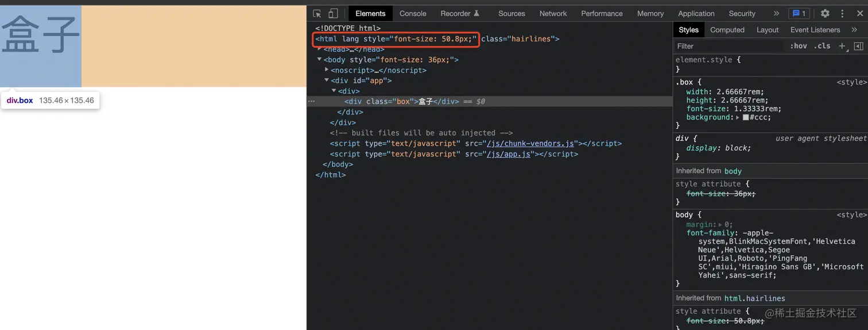Select the Computed sidebar tab
868x330 pixels.
(x=727, y=30)
